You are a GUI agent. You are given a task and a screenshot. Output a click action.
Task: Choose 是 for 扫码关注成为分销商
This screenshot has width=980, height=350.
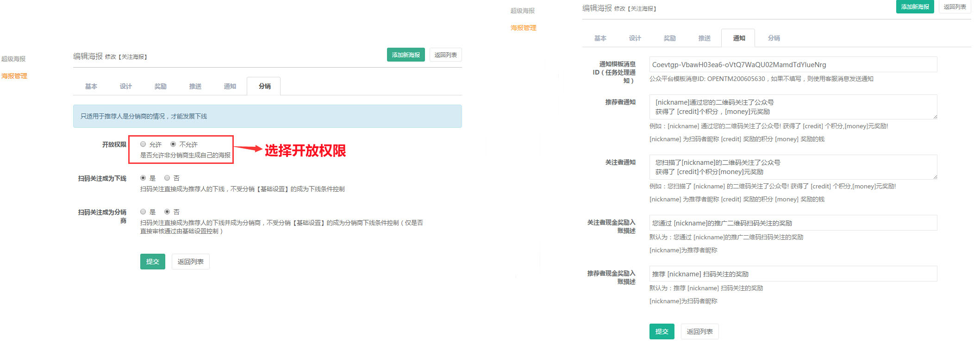(x=143, y=212)
